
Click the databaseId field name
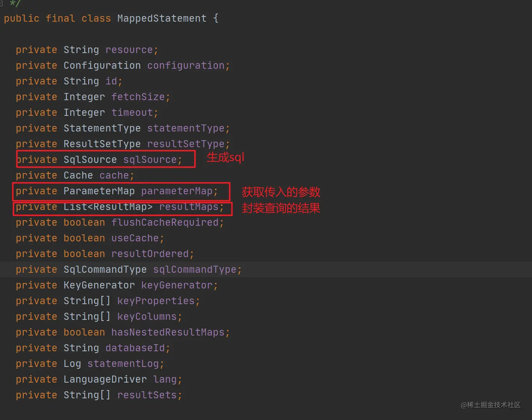[x=135, y=348]
